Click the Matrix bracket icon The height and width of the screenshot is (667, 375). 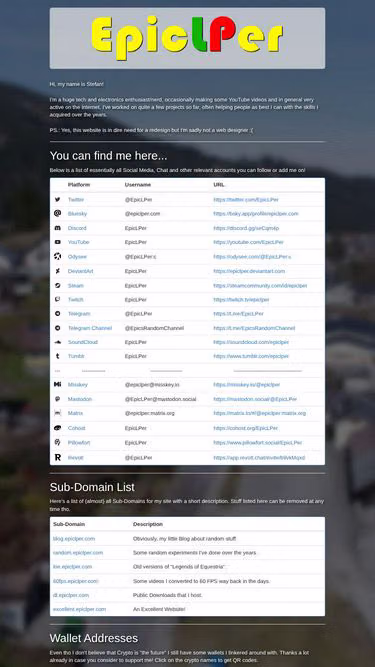pos(57,413)
